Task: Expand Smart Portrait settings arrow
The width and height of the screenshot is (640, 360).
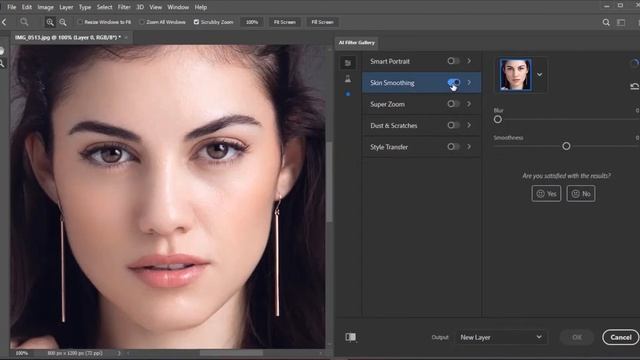Action: [469, 61]
